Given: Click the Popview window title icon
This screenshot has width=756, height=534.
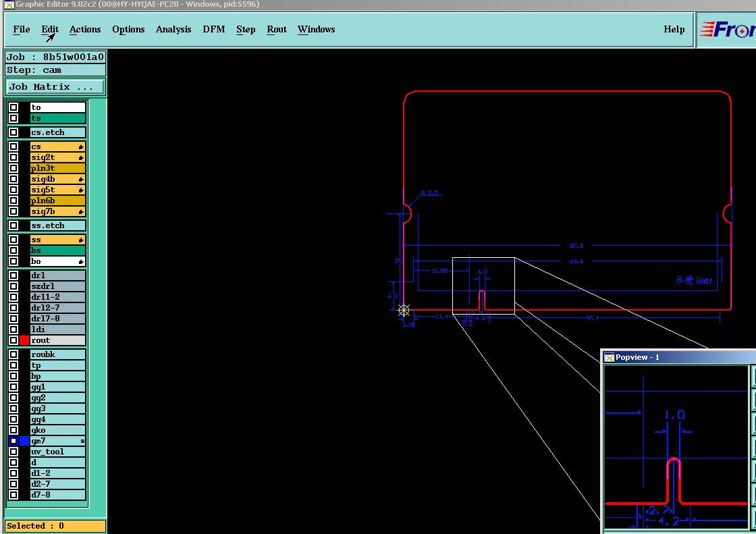Looking at the screenshot, I should (x=610, y=357).
